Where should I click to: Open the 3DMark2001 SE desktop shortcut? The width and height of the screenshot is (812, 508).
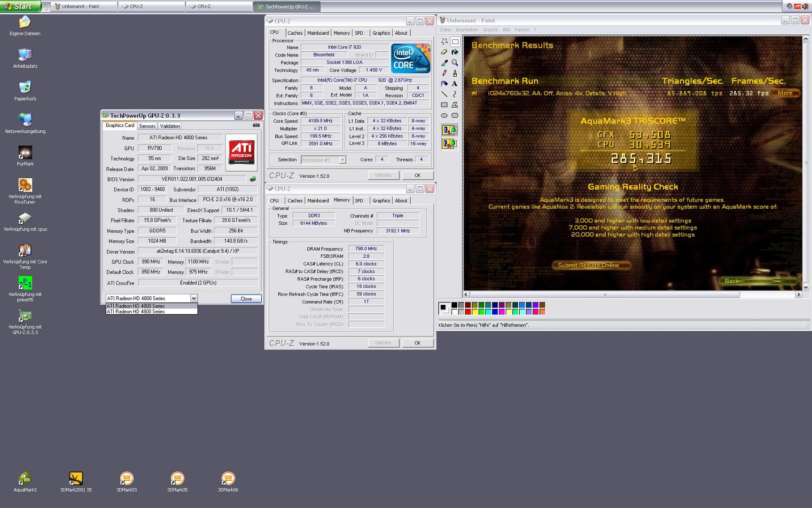pyautogui.click(x=76, y=482)
